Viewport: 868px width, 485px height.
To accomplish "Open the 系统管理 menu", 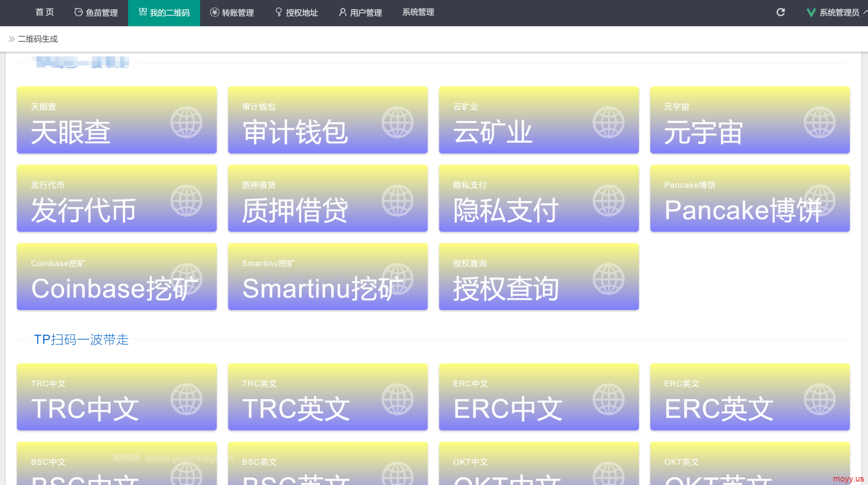I will [418, 13].
